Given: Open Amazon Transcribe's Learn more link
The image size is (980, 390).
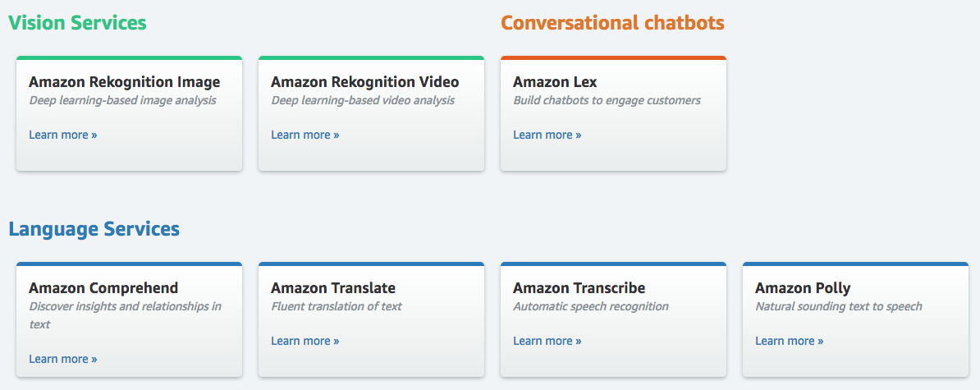Looking at the screenshot, I should (x=547, y=341).
